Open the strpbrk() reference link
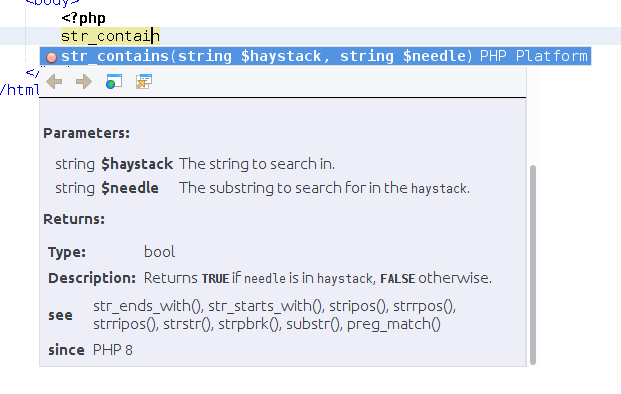The width and height of the screenshot is (621, 394). tap(248, 324)
